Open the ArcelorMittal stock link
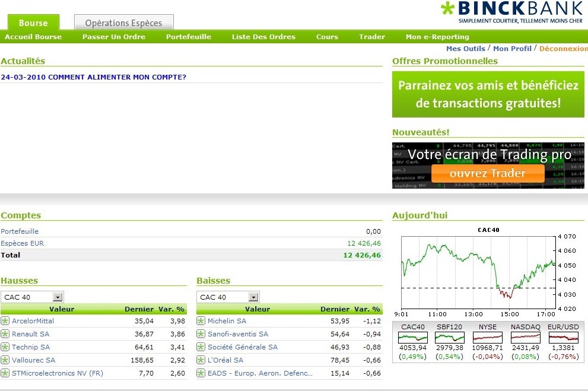The height and width of the screenshot is (391, 588). [33, 321]
